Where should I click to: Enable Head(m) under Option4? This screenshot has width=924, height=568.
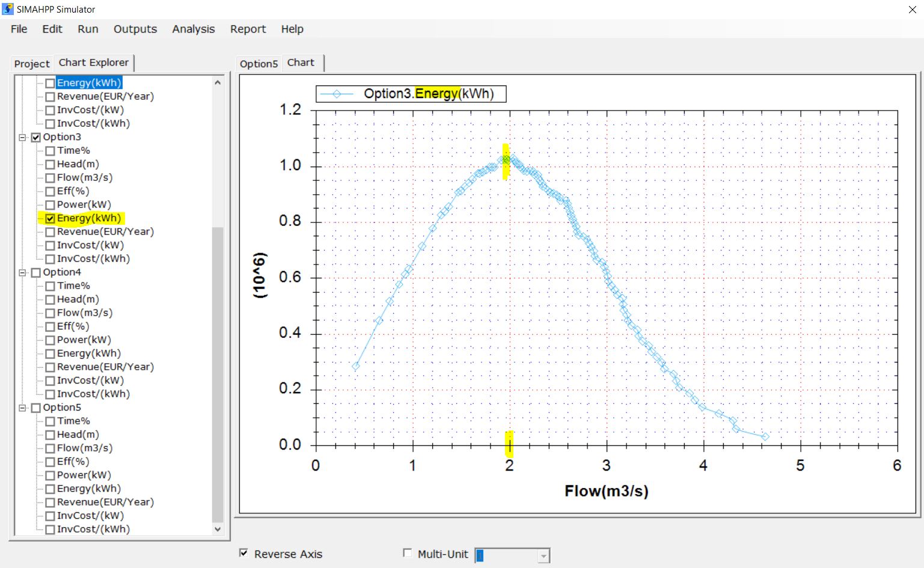pos(50,300)
